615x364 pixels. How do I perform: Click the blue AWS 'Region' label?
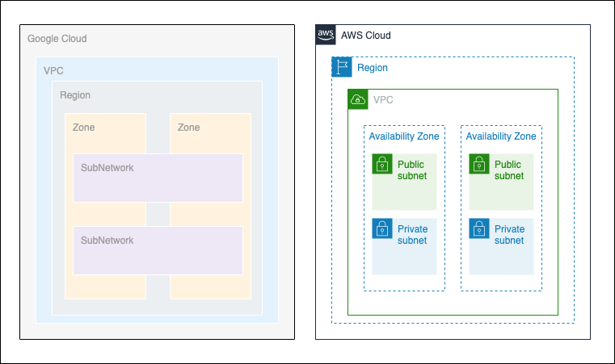point(373,68)
